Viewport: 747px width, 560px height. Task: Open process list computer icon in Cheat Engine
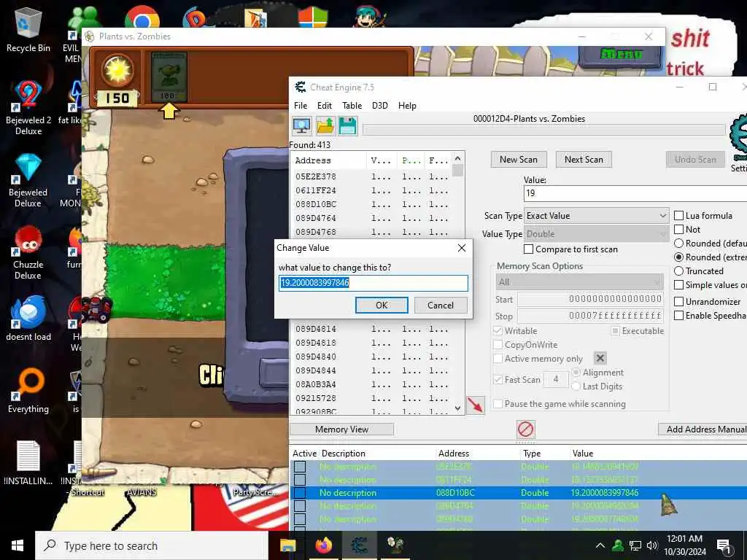(301, 126)
